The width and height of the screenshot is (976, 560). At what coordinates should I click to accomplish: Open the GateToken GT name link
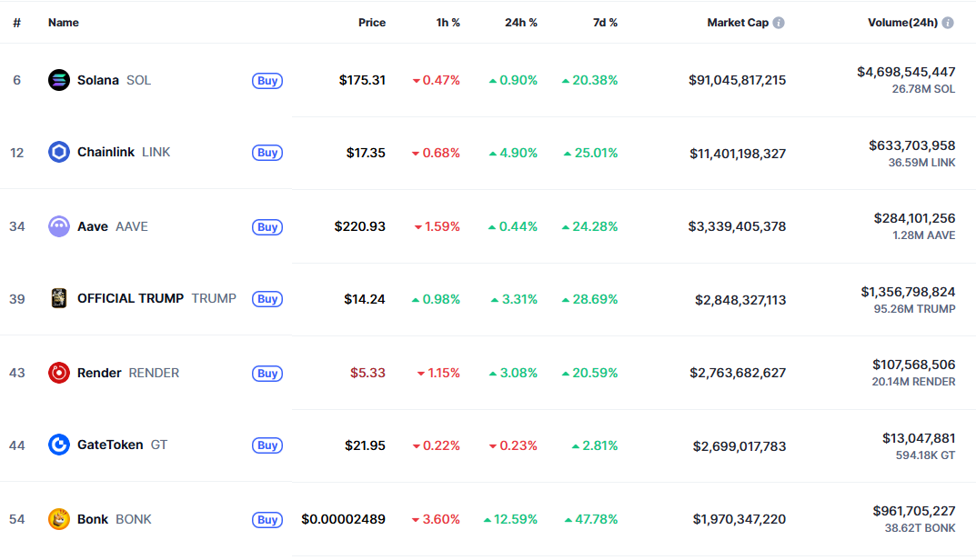[122, 445]
